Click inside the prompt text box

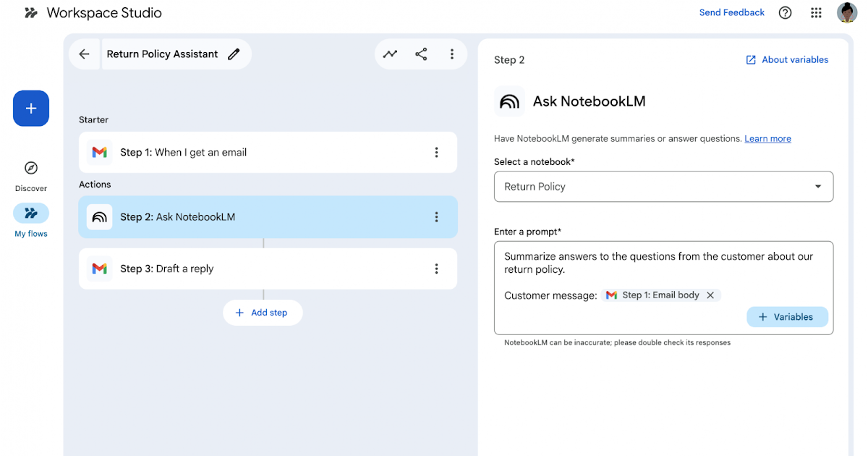click(x=663, y=288)
